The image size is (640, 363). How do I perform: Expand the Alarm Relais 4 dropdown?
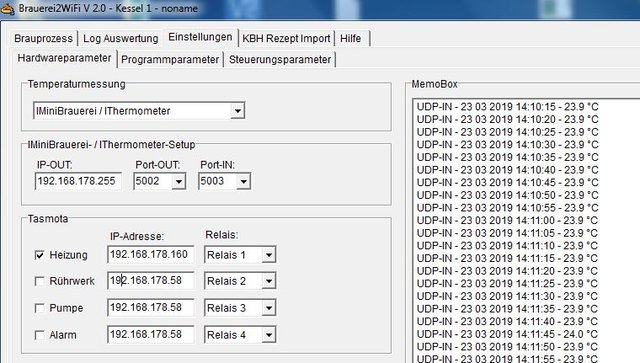point(269,335)
